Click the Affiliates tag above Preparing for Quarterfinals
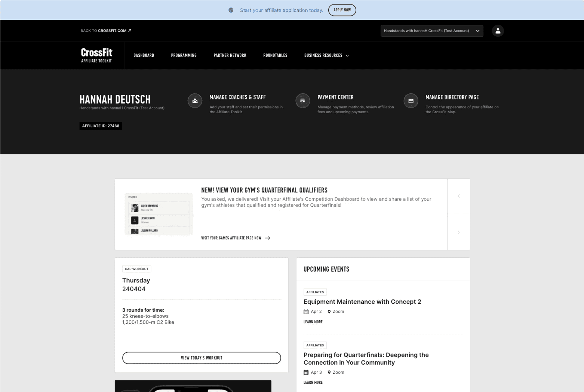 point(315,345)
